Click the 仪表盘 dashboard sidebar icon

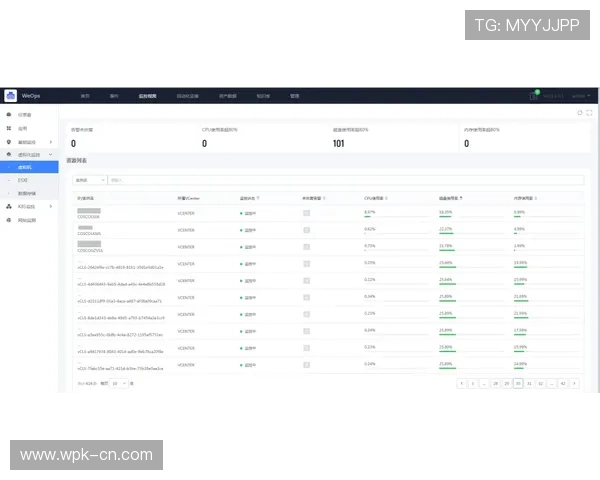click(x=9, y=116)
